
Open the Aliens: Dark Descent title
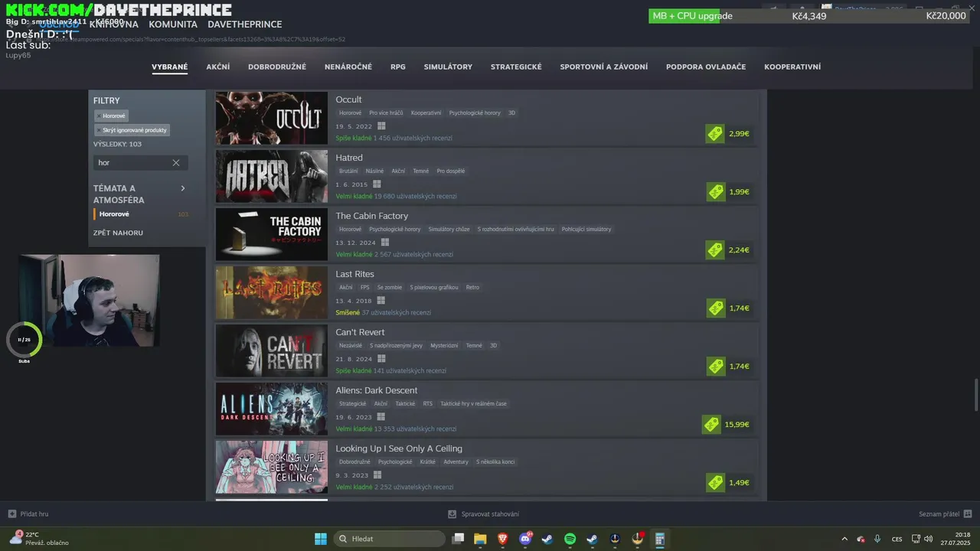(377, 390)
